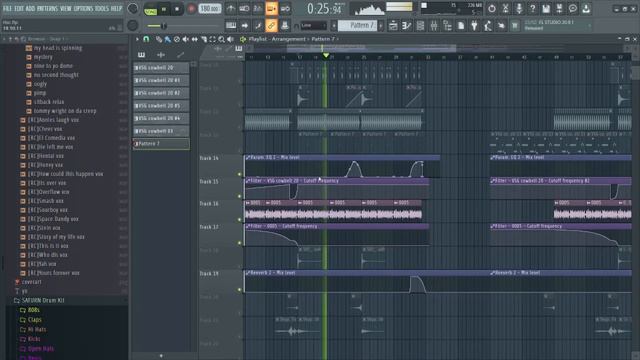Toggle typing keyboard to piano
Screen dimensions: 640x360
click(x=231, y=26)
